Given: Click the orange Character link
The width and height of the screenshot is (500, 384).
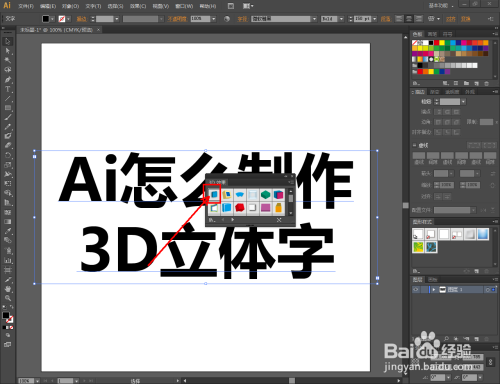Looking at the screenshot, I should (242, 19).
